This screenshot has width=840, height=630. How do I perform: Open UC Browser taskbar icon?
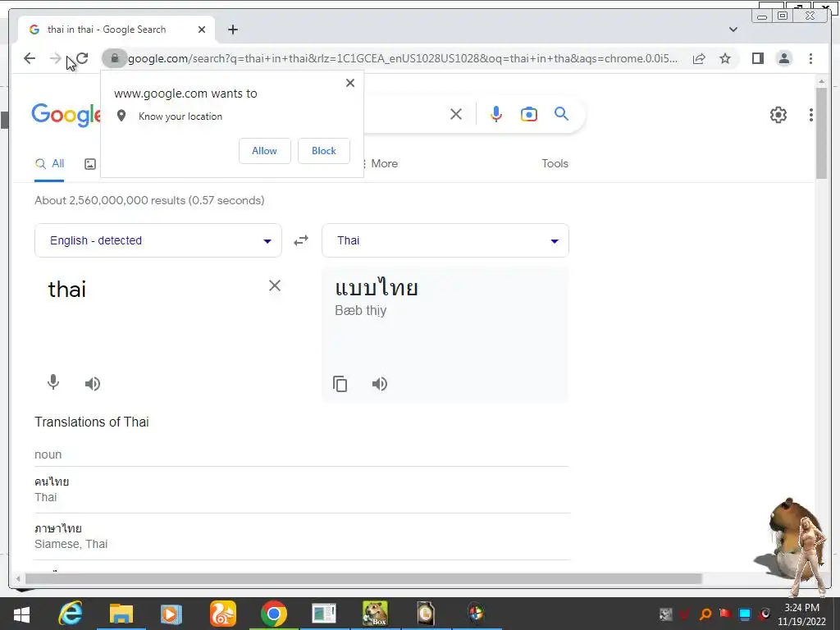click(x=223, y=614)
